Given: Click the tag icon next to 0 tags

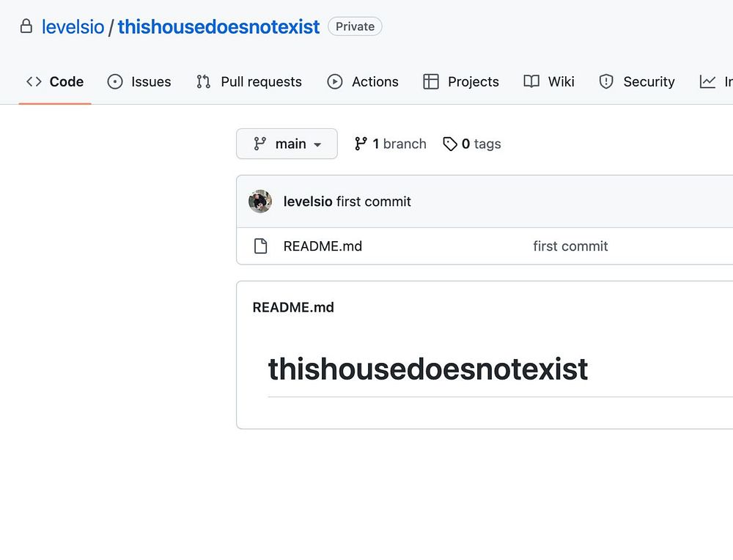Looking at the screenshot, I should pos(450,144).
